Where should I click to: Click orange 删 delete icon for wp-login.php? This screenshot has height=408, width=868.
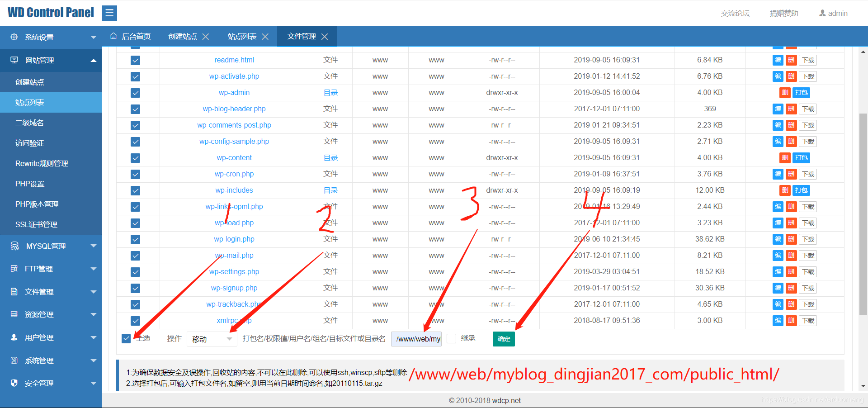pos(791,239)
